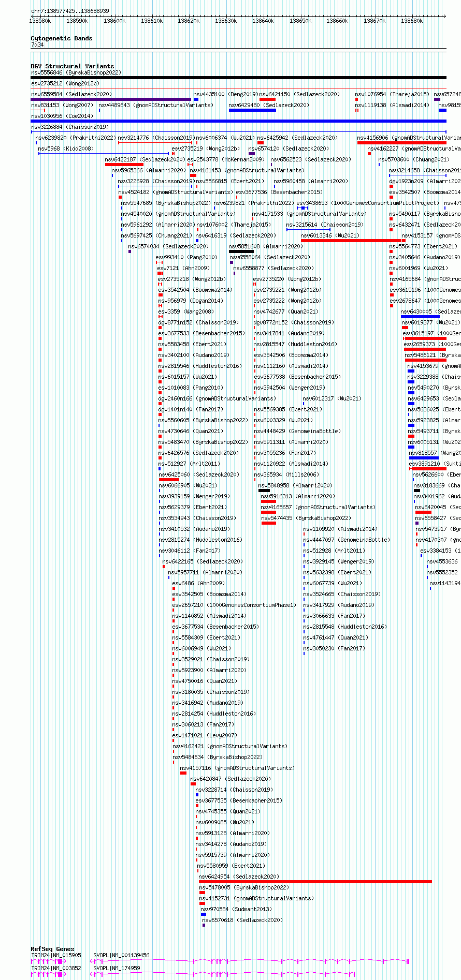Open nsv6239820 (Prakrithi2022) label

click(x=76, y=138)
